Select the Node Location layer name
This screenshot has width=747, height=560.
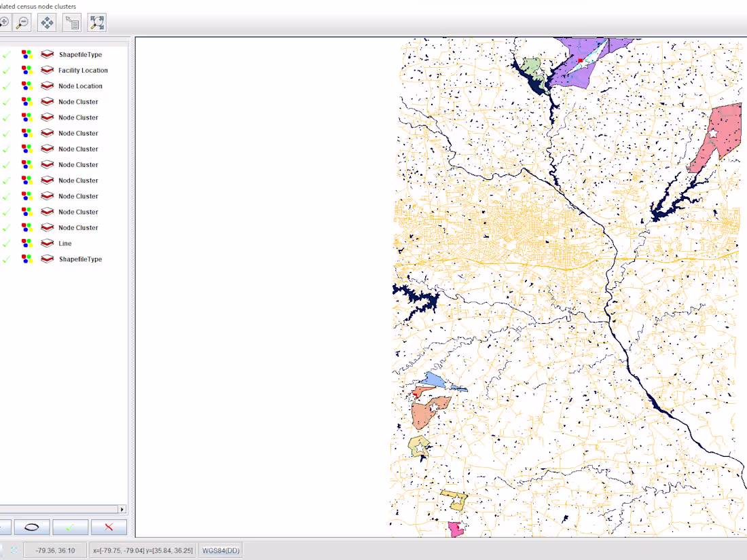pos(81,86)
